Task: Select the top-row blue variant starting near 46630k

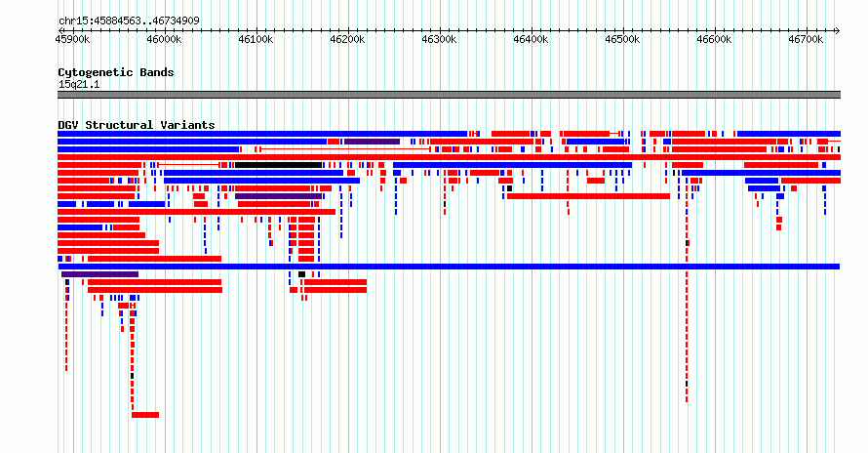Action: click(x=789, y=134)
